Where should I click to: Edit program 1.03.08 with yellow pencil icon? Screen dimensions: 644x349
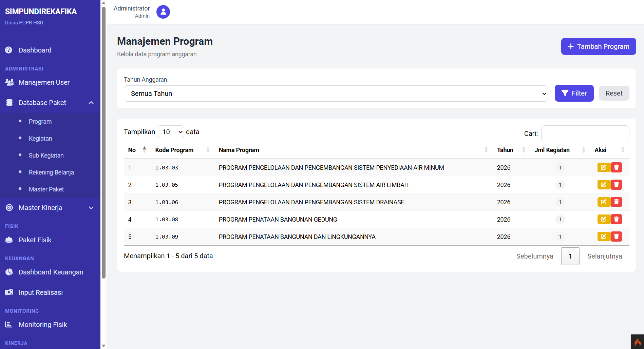tap(604, 219)
